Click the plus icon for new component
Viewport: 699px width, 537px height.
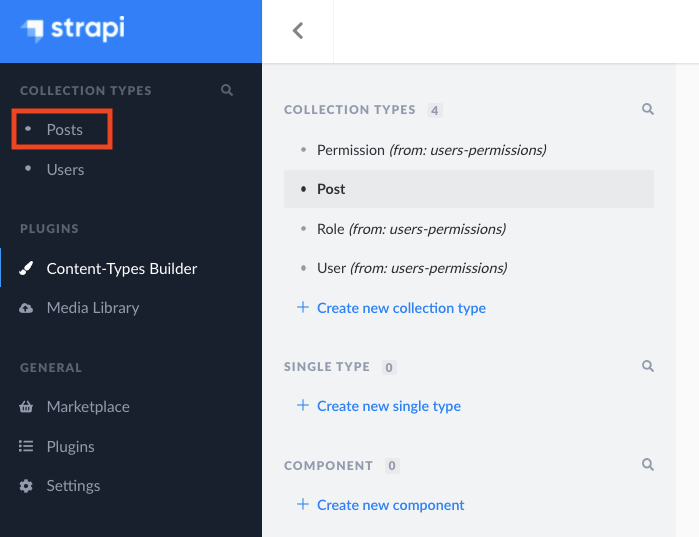(x=303, y=504)
